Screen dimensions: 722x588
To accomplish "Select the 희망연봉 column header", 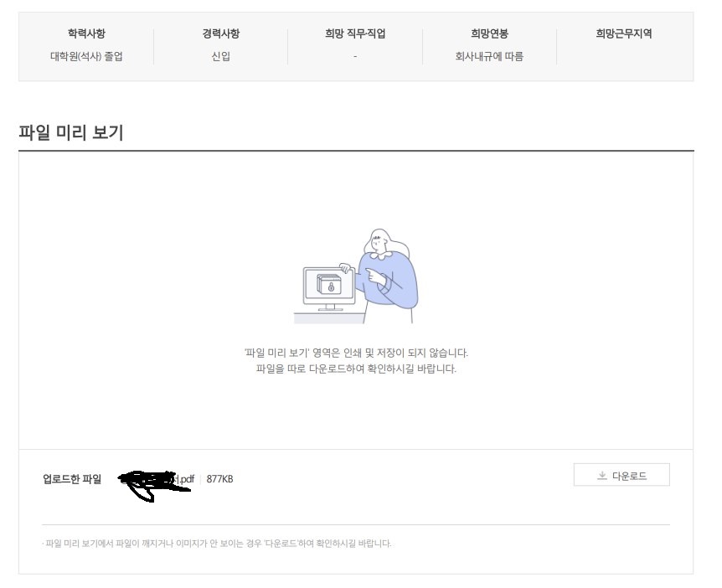I will click(489, 34).
